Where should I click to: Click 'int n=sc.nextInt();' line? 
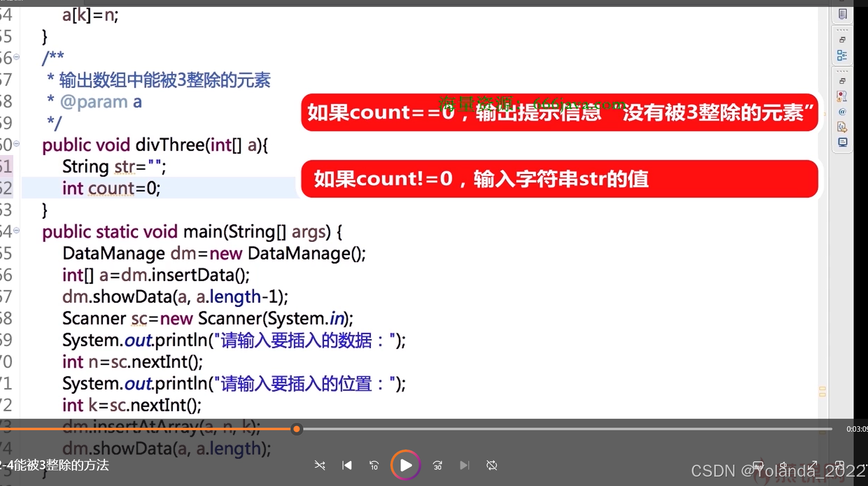132,362
